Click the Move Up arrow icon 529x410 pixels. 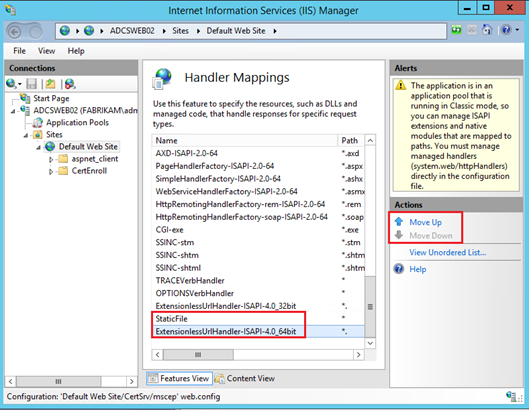coord(399,222)
